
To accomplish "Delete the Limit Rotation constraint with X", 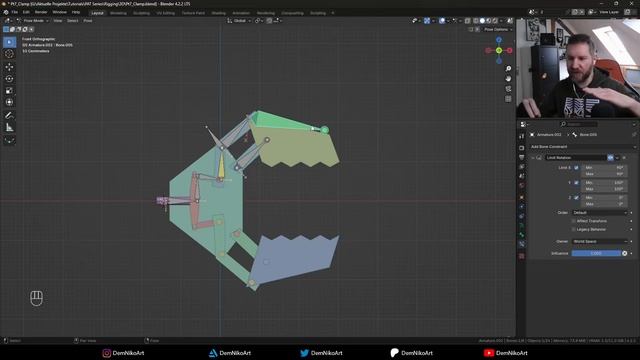I will pyautogui.click(x=624, y=158).
